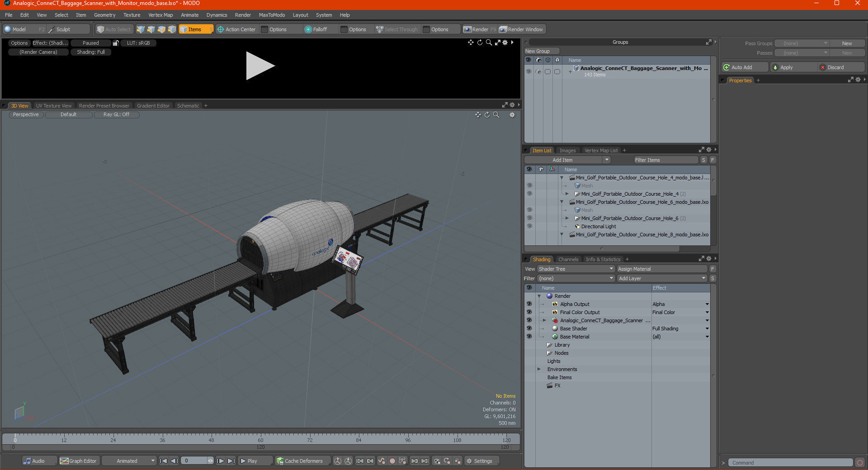Open the Filter (none) dropdown
The image size is (868, 470).
[576, 278]
